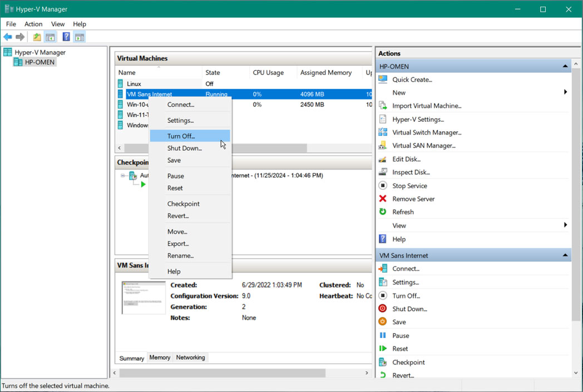Screen dimensions: 583x392
Task: Click Connect icon under VM Sans Internet actions
Action: pyautogui.click(x=383, y=268)
